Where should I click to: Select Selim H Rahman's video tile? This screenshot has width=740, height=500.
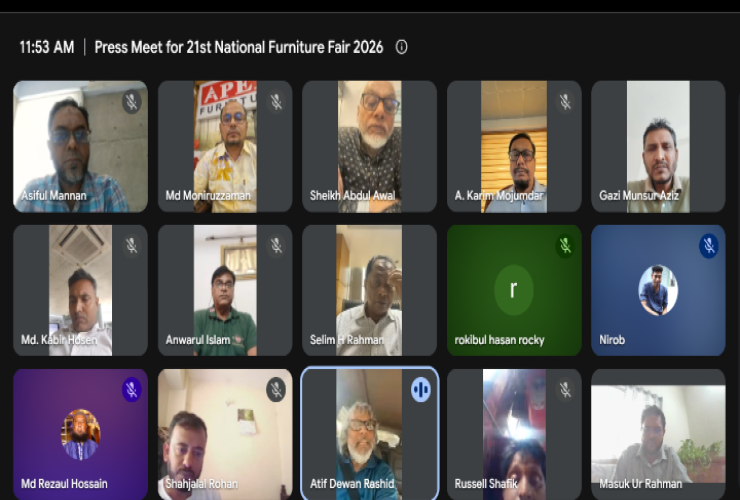370,290
